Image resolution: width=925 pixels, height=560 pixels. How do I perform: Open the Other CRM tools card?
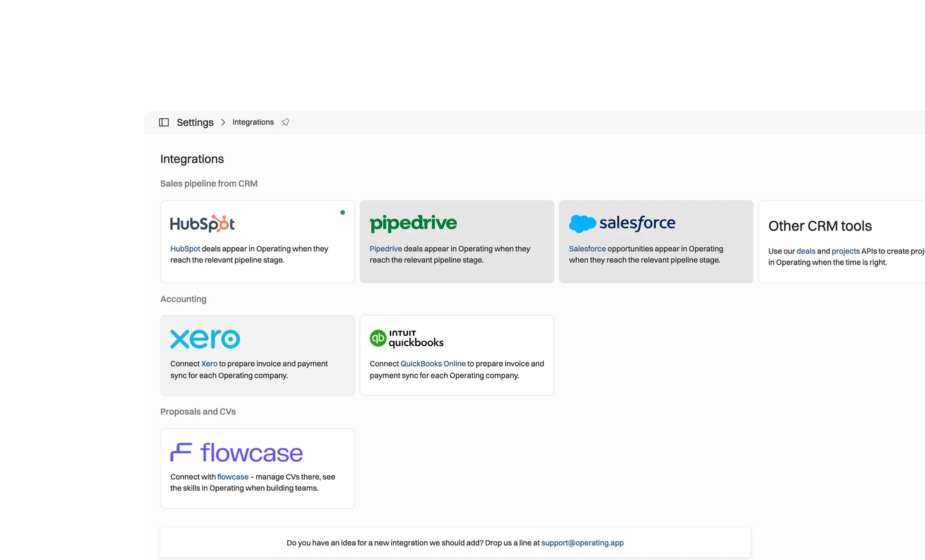tap(842, 241)
